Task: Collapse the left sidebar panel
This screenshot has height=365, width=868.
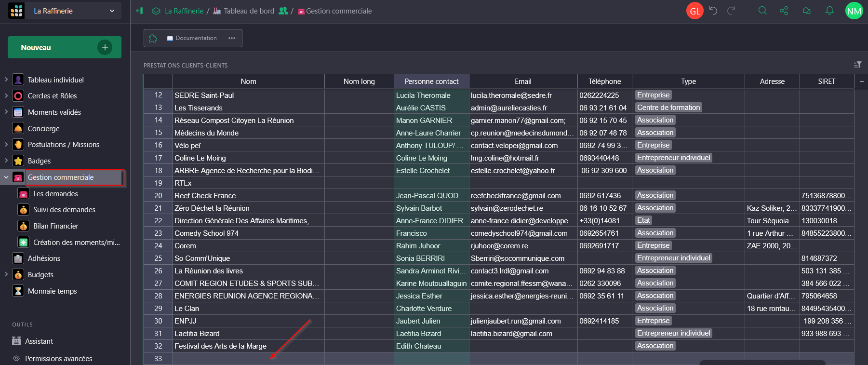Action: coord(140,11)
